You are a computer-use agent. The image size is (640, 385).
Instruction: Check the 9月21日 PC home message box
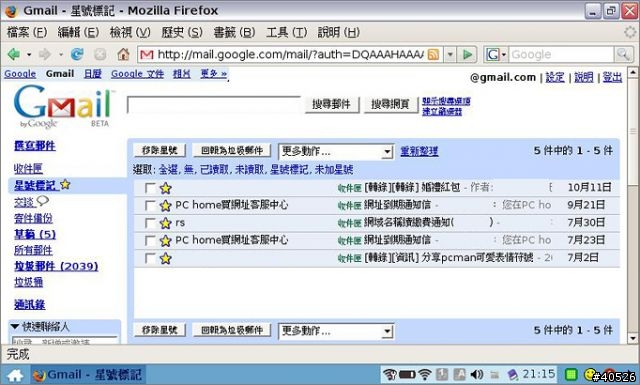click(150, 205)
